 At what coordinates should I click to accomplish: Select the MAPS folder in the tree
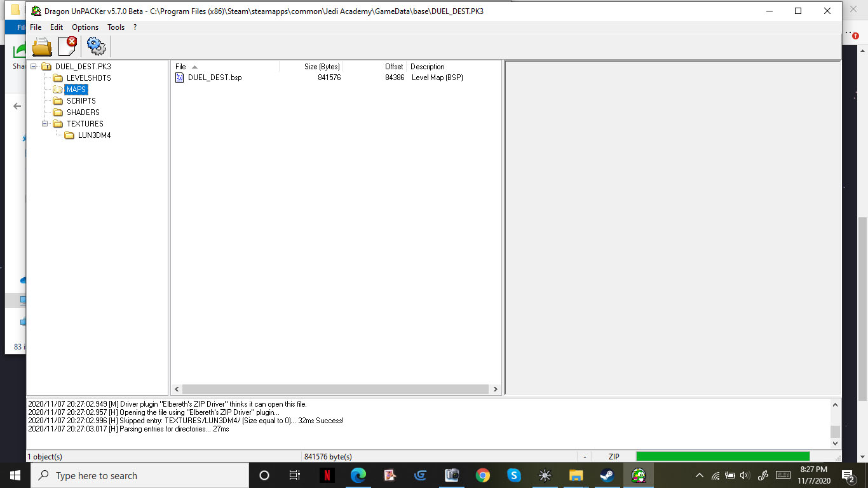76,90
